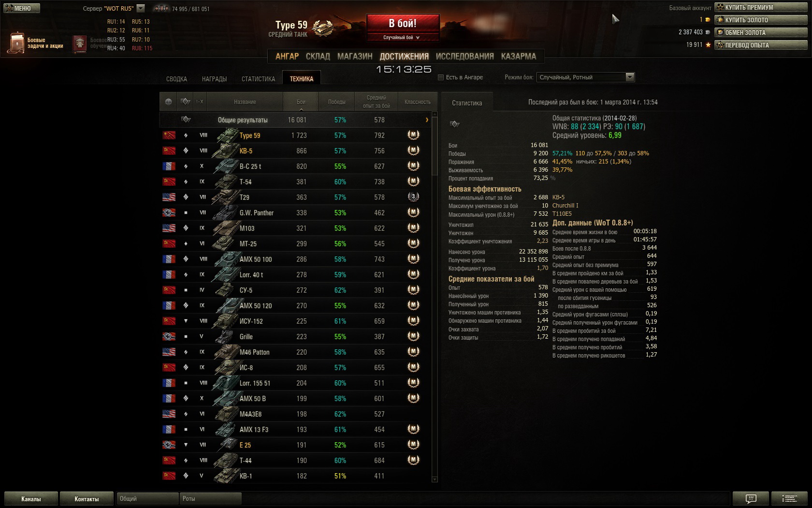Open the Combat missions and specials icon

point(16,43)
